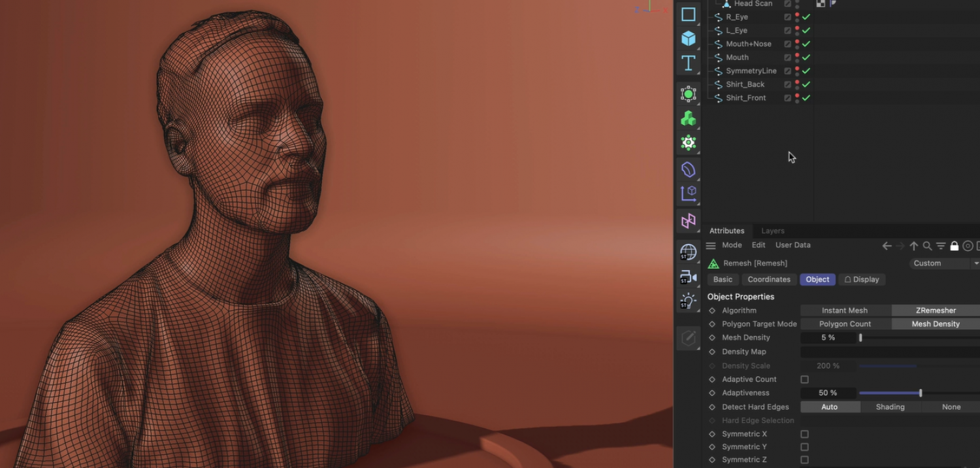980x468 pixels.
Task: Click the green cloner cubes icon
Action: click(688, 118)
